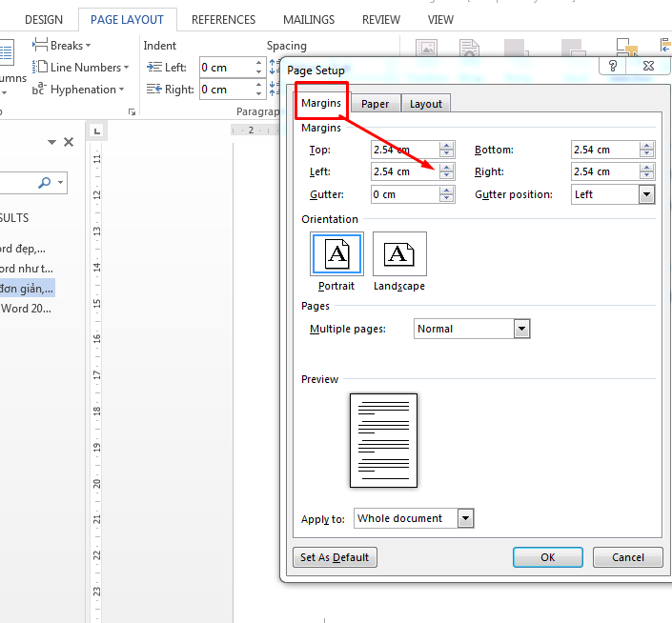Open the Multiple pages dropdown
672x623 pixels.
tap(521, 329)
